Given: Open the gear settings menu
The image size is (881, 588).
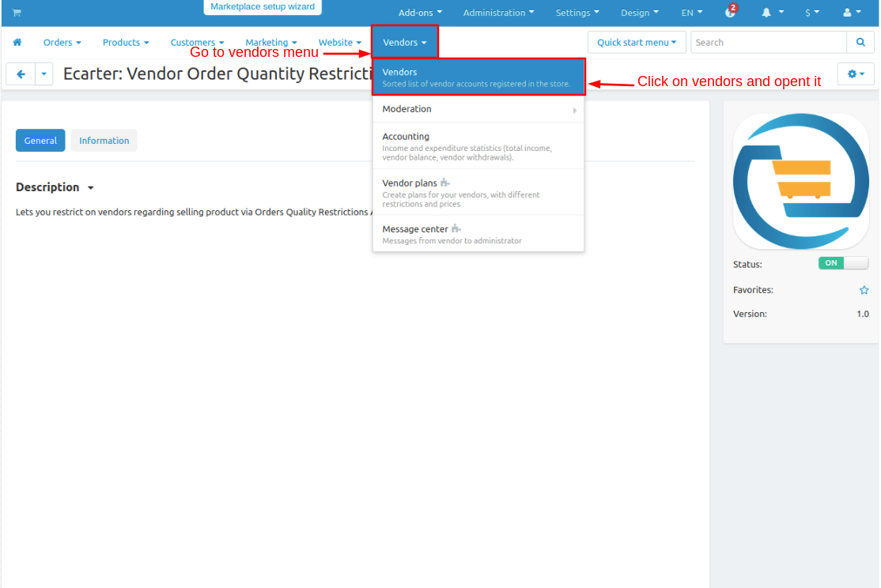Looking at the screenshot, I should pyautogui.click(x=856, y=74).
